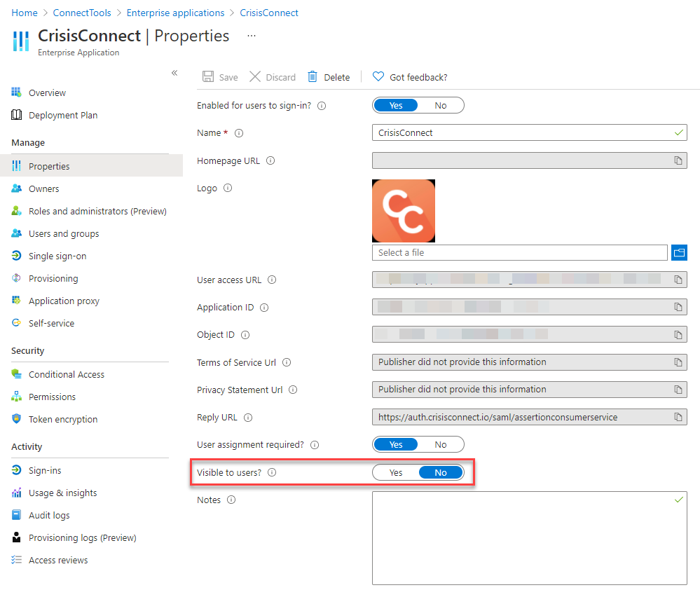The width and height of the screenshot is (700, 604).
Task: Show info tooltip for Privacy Statement Url
Action: click(293, 390)
